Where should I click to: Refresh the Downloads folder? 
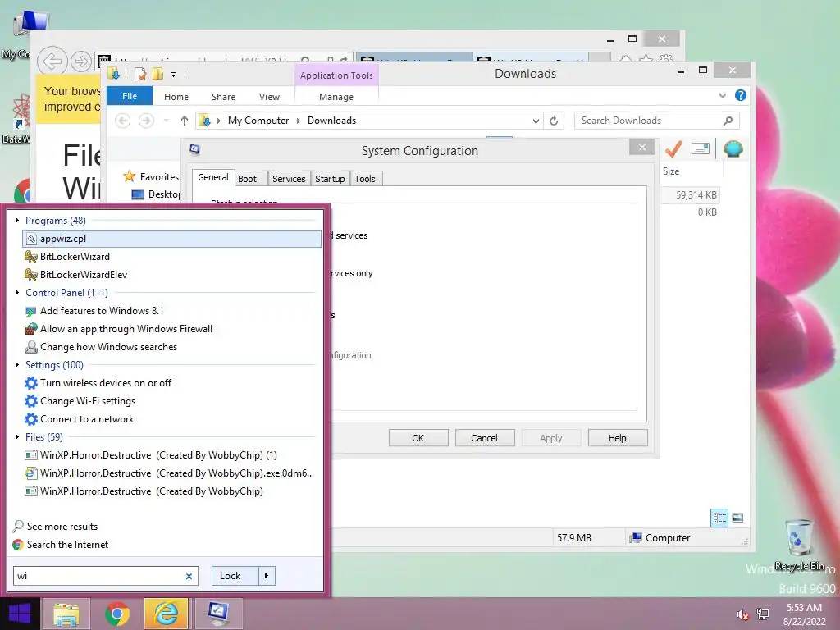click(554, 121)
